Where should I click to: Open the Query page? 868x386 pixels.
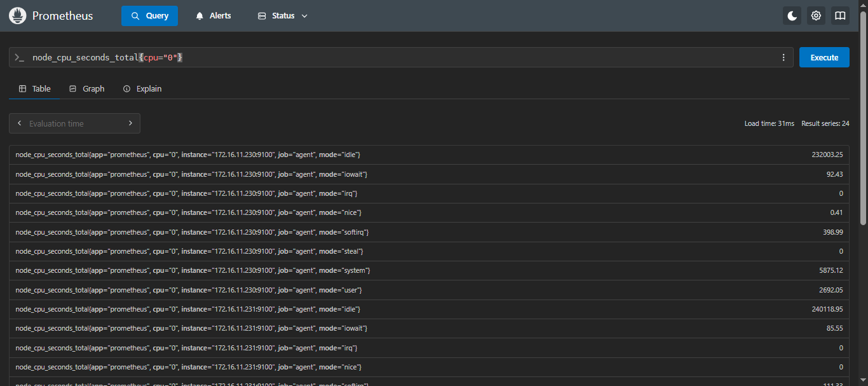tap(149, 16)
